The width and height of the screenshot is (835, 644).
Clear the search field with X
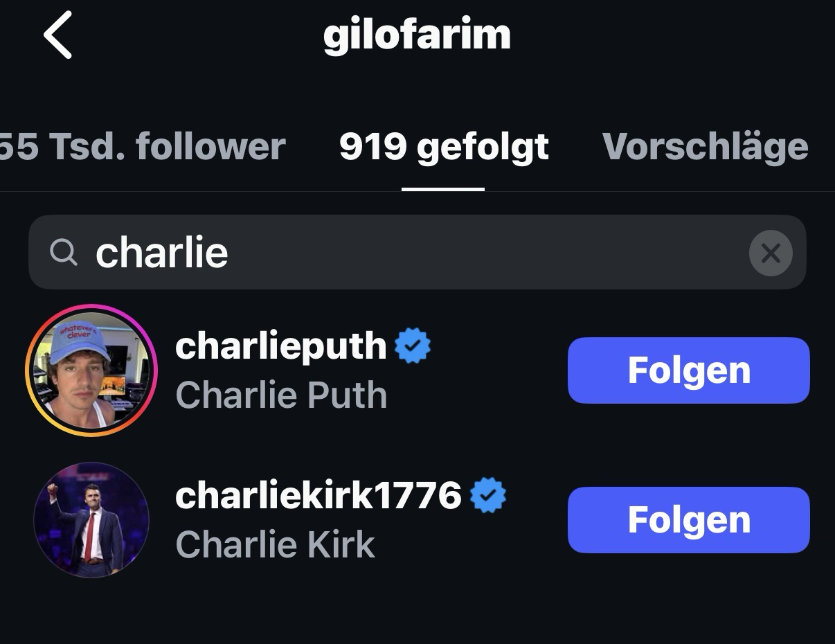[x=770, y=253]
